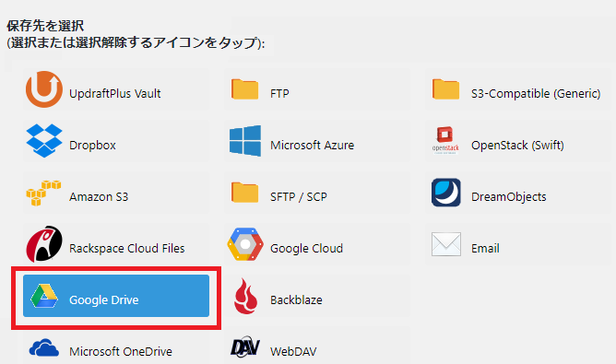Choose the Rackspace Cloud Files label
This screenshot has width=616, height=364.
(127, 249)
